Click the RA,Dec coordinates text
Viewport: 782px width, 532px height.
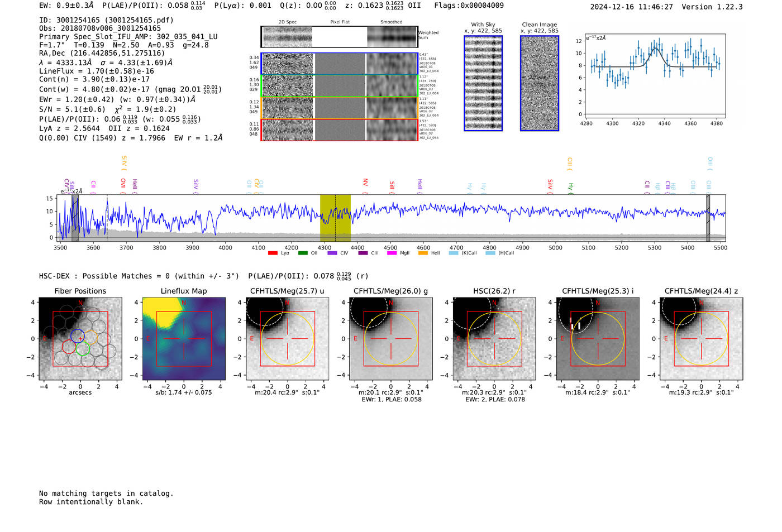tap(102, 54)
